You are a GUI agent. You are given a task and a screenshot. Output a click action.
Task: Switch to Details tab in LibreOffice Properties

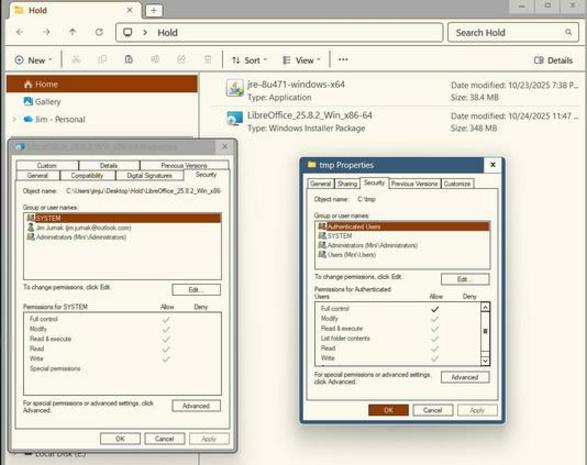[109, 165]
